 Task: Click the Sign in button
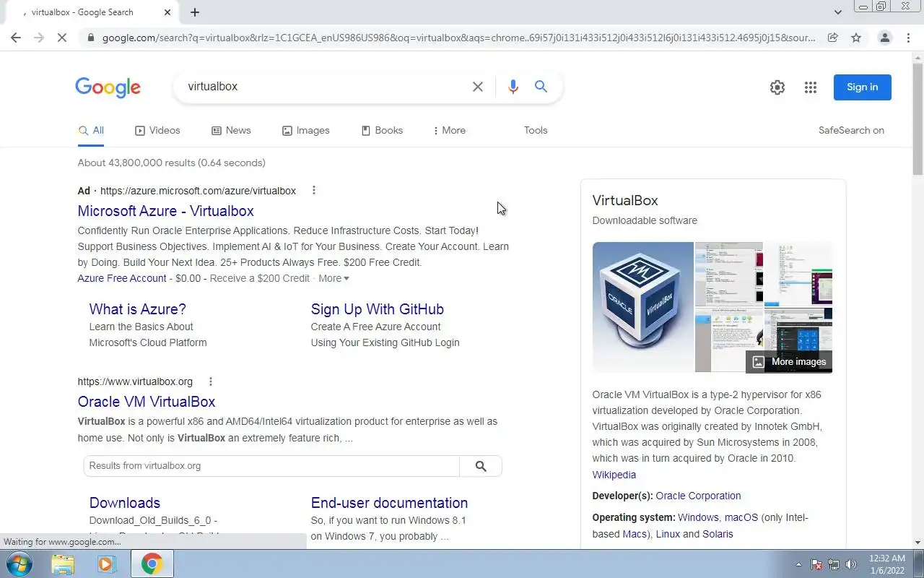tap(862, 87)
